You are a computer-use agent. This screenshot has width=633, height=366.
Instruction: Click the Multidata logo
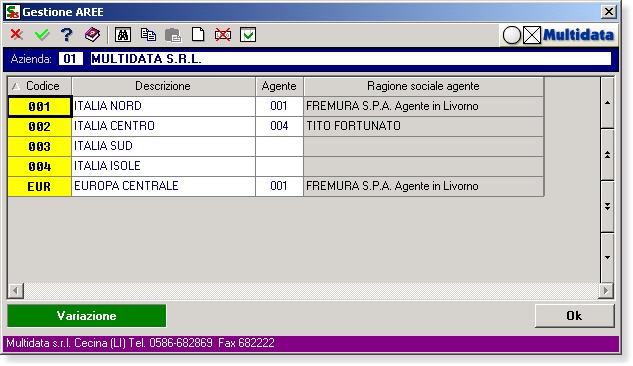point(578,36)
